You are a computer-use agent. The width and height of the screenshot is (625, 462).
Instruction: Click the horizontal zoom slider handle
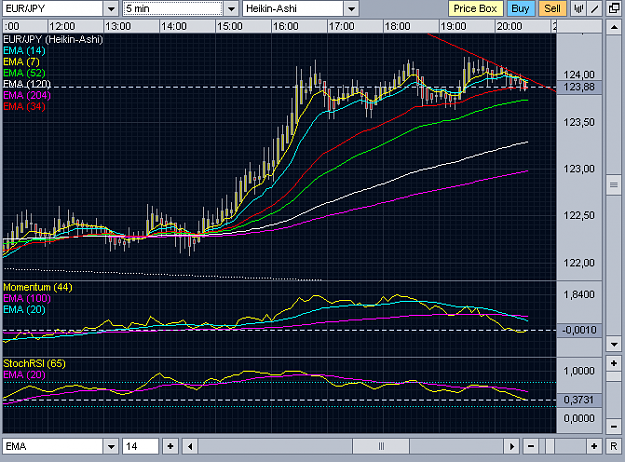[x=550, y=446]
